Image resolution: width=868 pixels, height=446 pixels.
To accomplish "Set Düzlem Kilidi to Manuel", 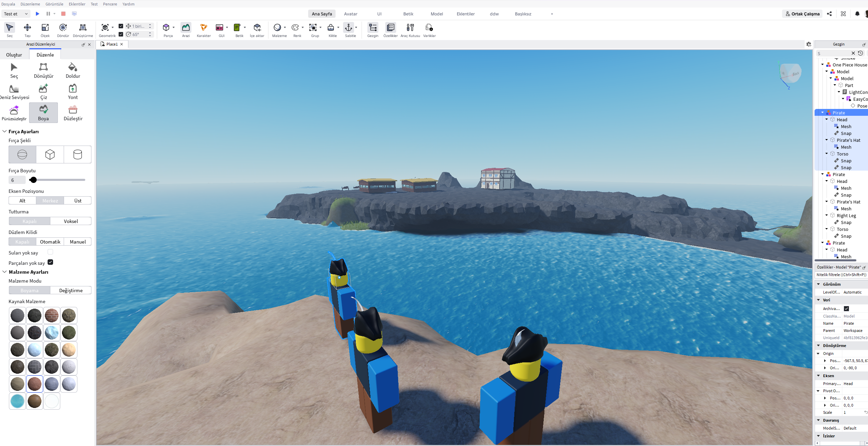I will pyautogui.click(x=78, y=242).
